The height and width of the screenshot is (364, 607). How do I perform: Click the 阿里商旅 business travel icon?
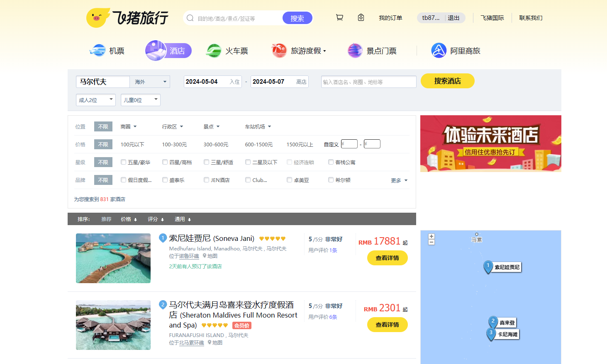439,51
